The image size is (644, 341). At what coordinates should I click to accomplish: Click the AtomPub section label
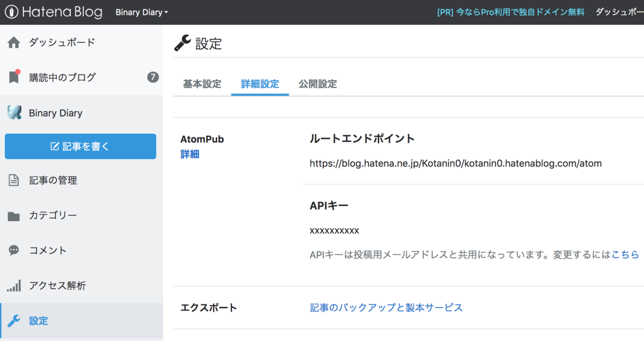(202, 139)
